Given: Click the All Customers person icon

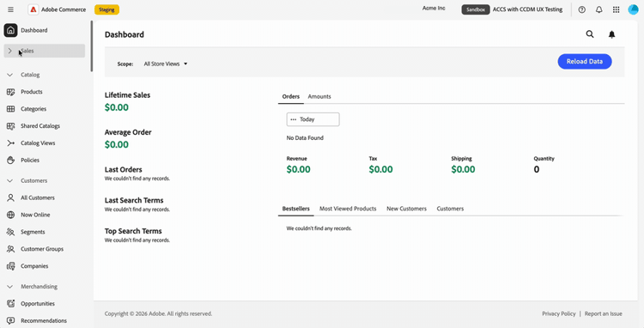Looking at the screenshot, I should tap(10, 197).
